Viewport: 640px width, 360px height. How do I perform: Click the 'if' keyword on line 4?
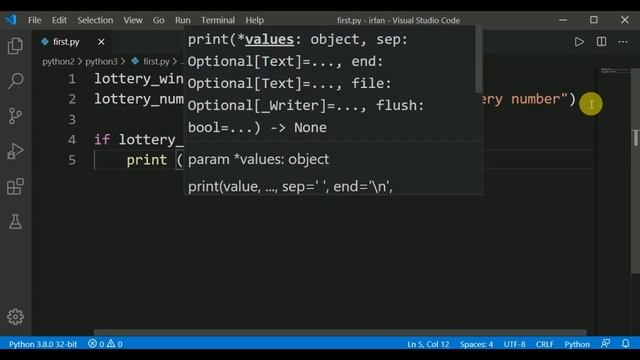click(102, 140)
